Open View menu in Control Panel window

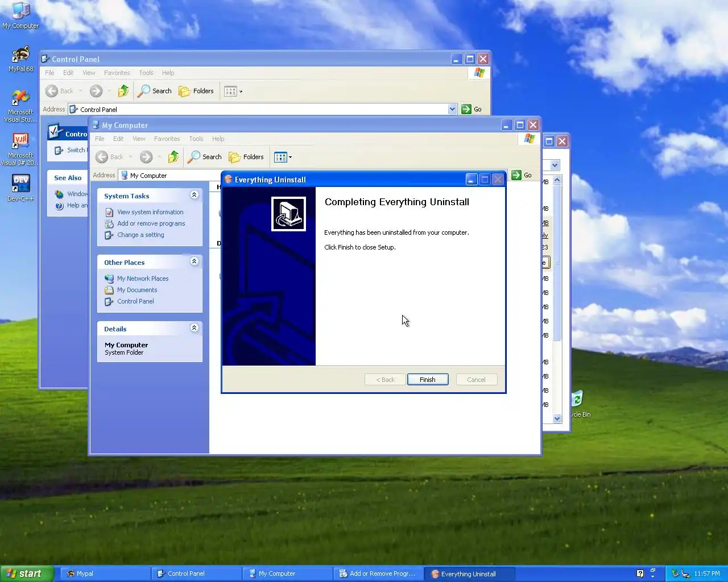click(x=89, y=73)
